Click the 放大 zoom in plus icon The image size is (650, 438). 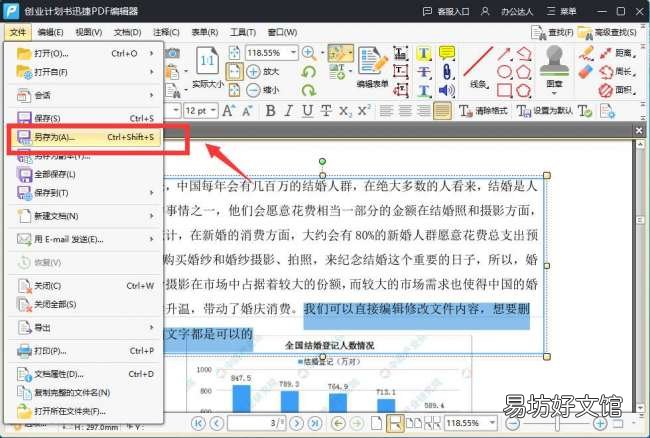click(253, 71)
